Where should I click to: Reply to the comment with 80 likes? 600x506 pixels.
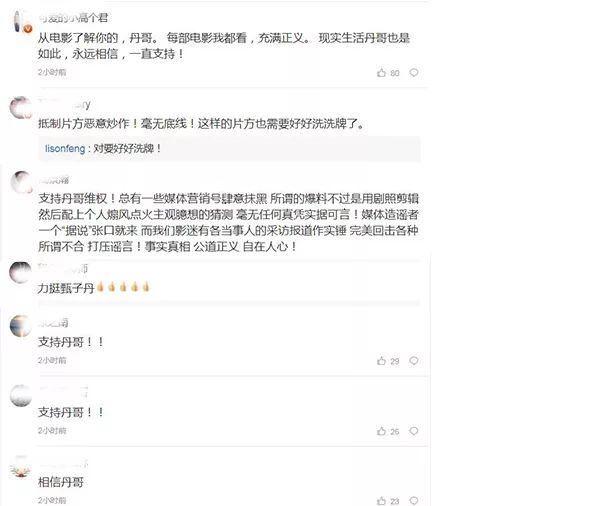pyautogui.click(x=414, y=72)
